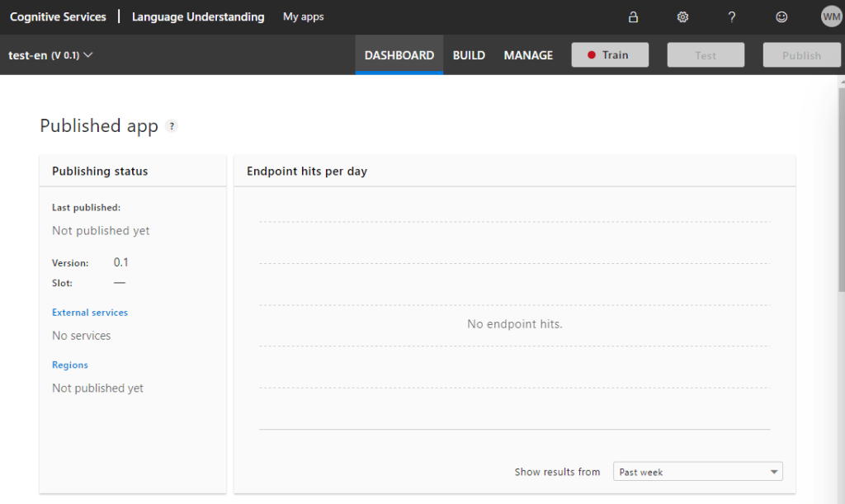845x504 pixels.
Task: Click the Publish button
Action: click(x=801, y=55)
